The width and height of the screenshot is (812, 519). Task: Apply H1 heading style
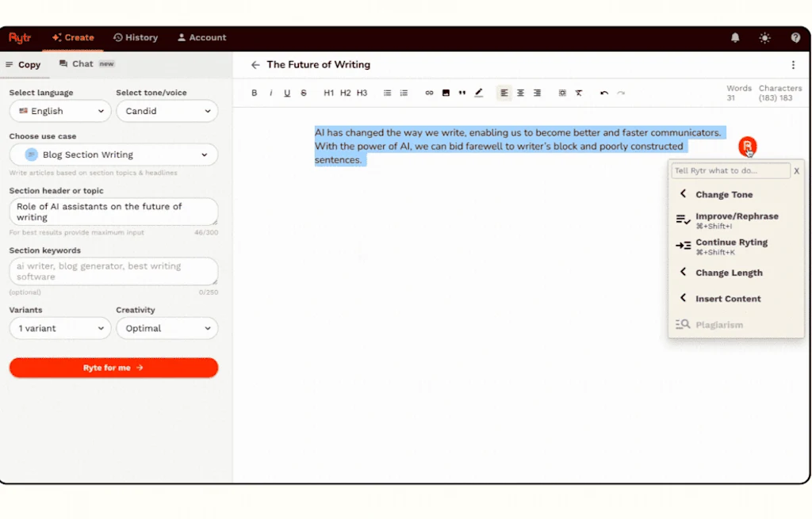[x=328, y=93]
